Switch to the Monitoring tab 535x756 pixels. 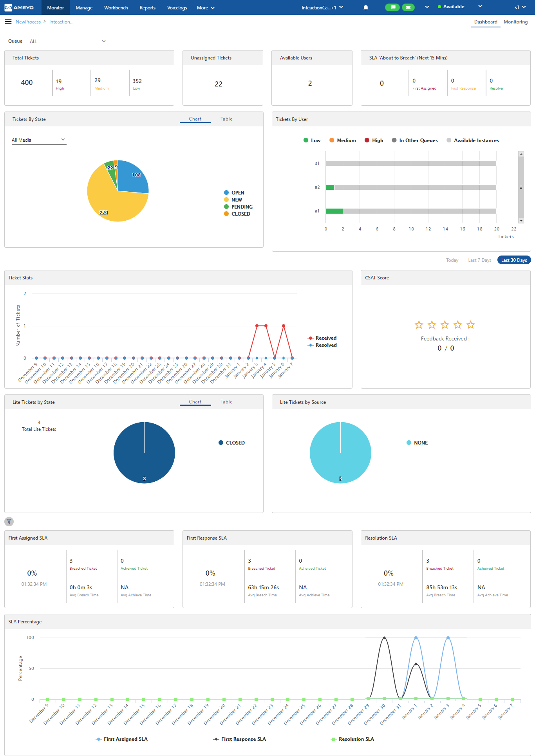pos(516,22)
